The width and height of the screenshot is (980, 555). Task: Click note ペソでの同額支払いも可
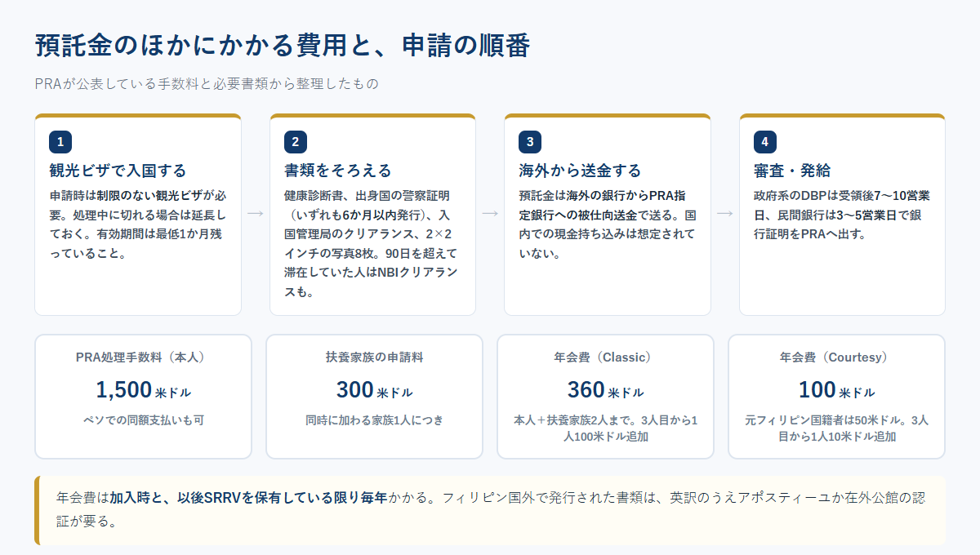click(143, 420)
